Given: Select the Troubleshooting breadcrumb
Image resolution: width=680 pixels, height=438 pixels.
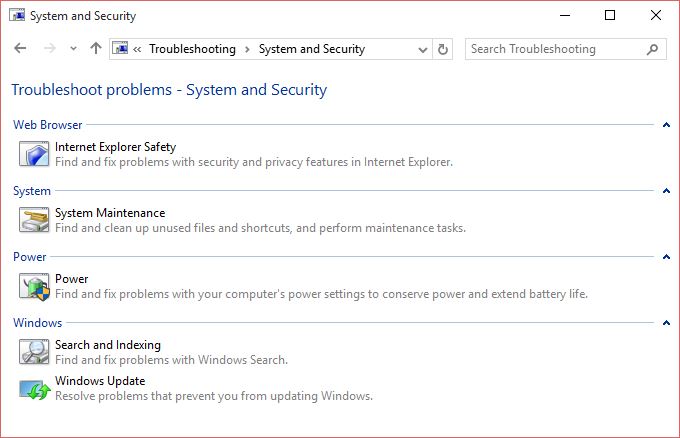Looking at the screenshot, I should 192,49.
